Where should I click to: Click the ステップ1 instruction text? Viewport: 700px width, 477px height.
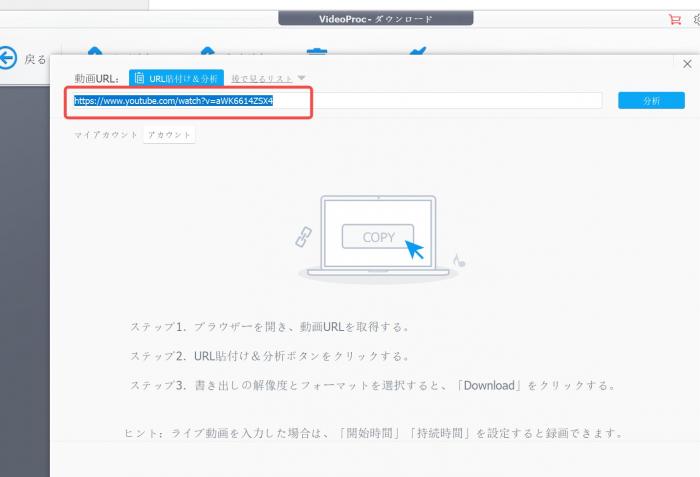click(x=270, y=327)
